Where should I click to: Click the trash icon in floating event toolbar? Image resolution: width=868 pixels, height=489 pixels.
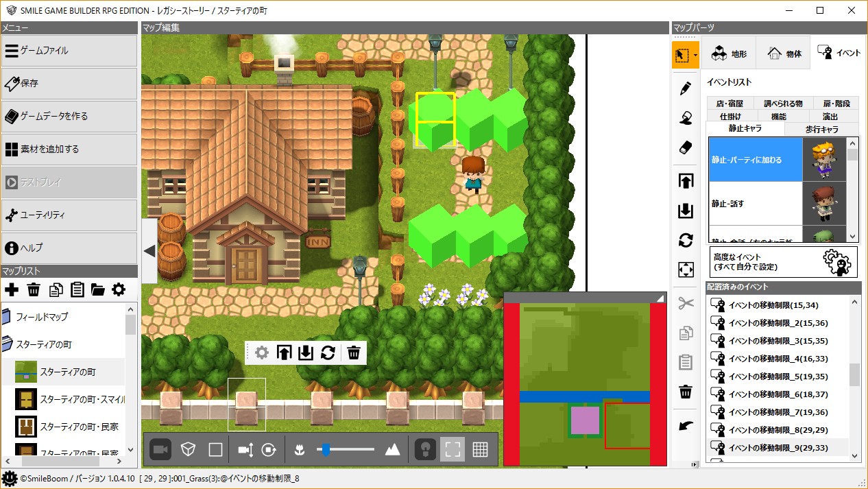[x=354, y=353]
